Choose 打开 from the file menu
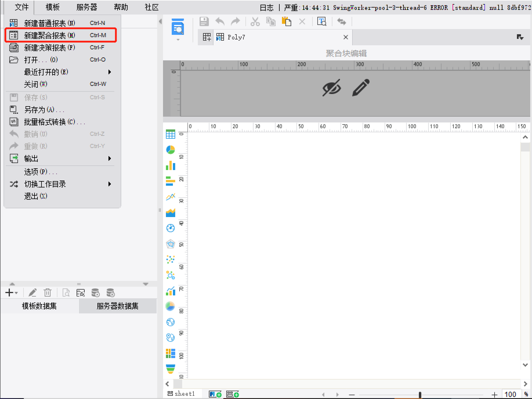Viewport: 532px width, 399px height. 61,59
